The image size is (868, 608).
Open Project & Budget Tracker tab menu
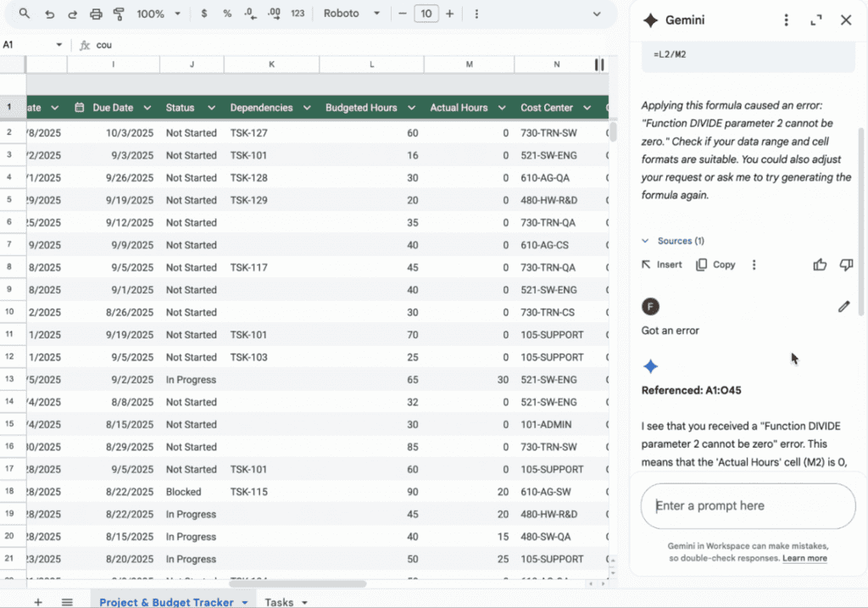pyautogui.click(x=245, y=602)
